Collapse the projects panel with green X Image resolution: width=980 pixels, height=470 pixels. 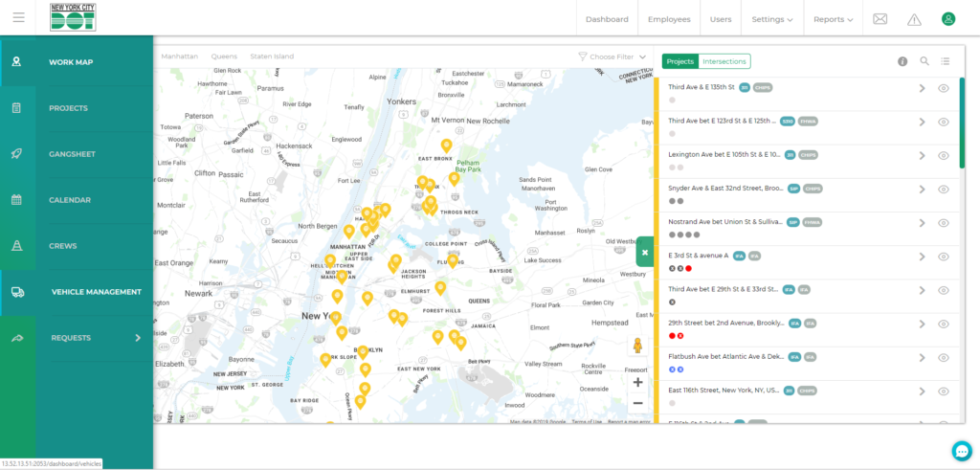coord(645,252)
